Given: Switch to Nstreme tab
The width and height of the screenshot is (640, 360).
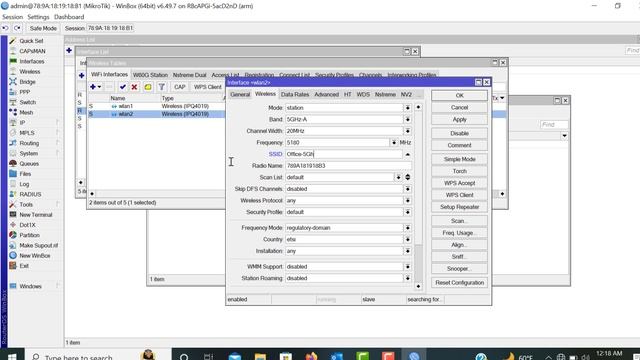Looking at the screenshot, I should pos(385,94).
